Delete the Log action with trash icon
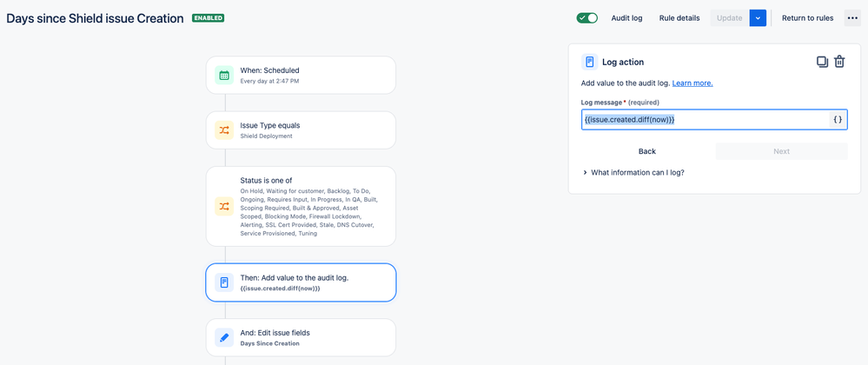 tap(840, 62)
